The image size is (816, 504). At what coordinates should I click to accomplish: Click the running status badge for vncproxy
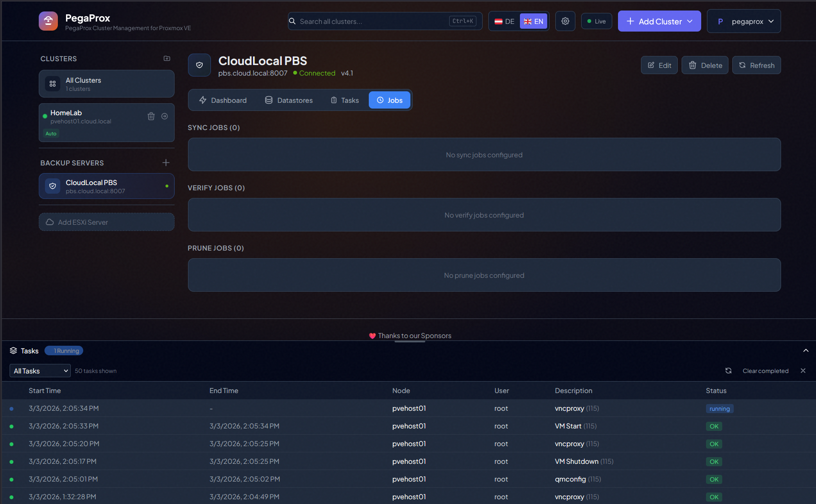tap(719, 408)
